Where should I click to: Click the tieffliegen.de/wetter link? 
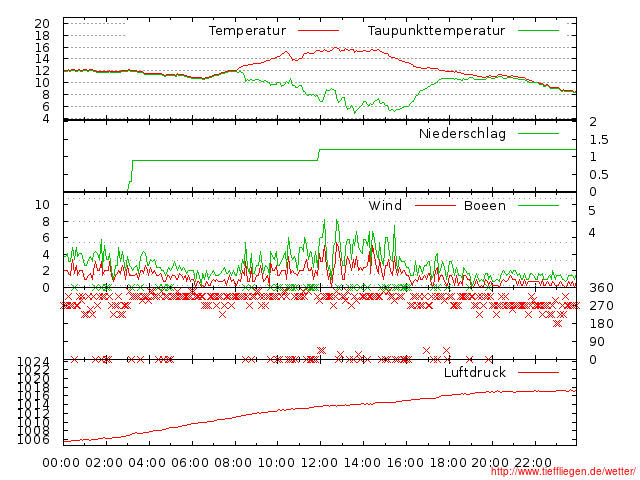pos(563,472)
